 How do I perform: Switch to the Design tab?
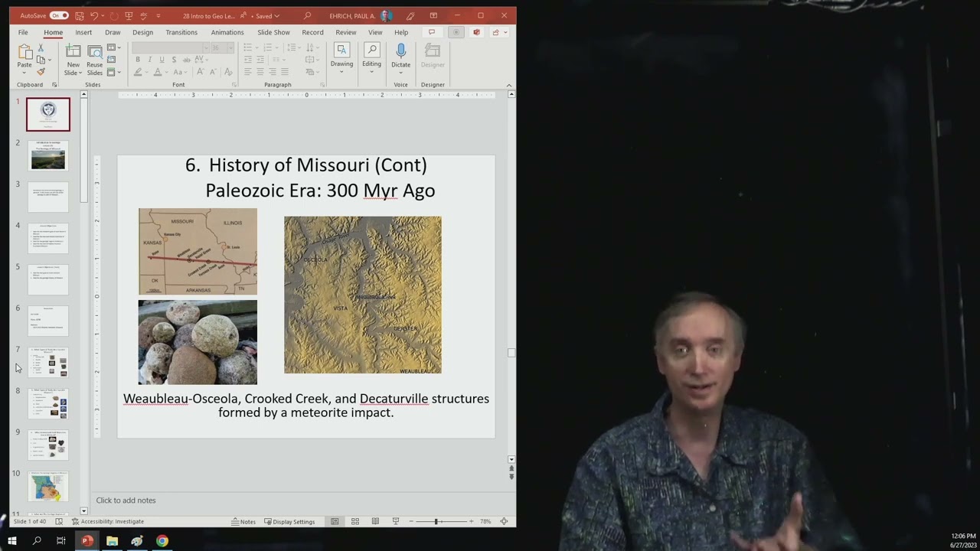pyautogui.click(x=142, y=32)
